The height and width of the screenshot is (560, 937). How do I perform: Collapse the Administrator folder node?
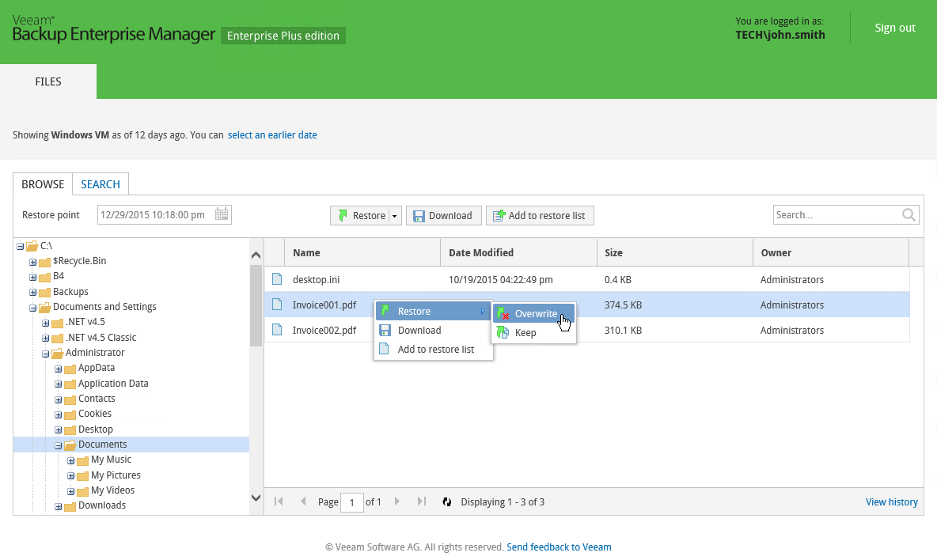click(x=45, y=354)
